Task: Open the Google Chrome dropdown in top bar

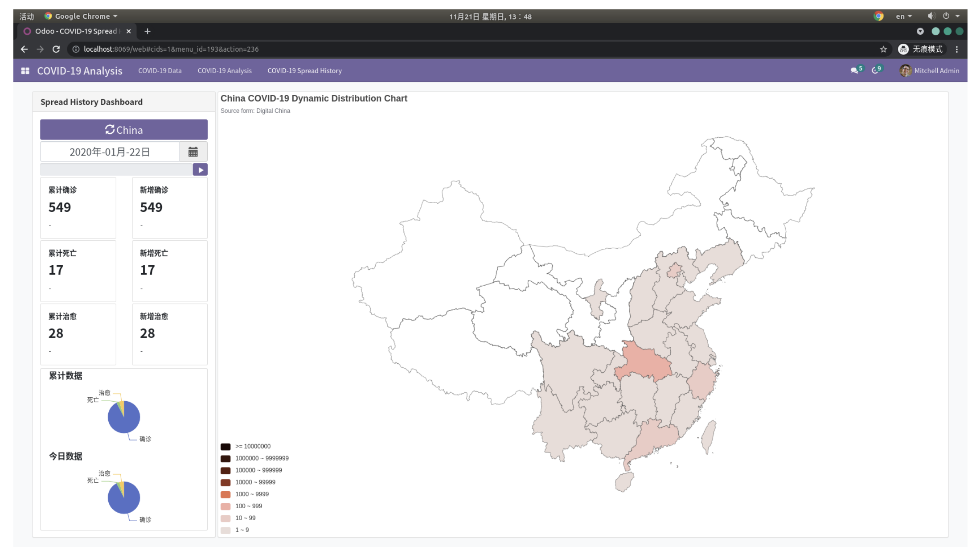Action: [x=81, y=16]
